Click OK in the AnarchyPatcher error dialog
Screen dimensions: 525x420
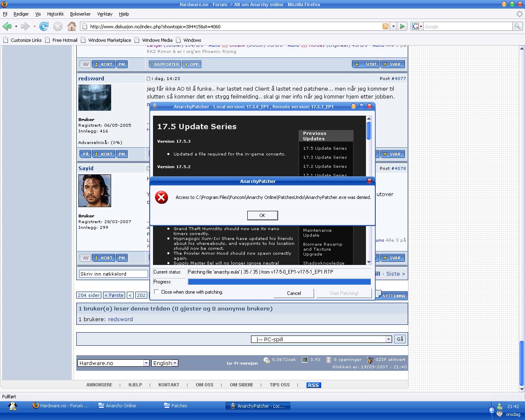262,215
